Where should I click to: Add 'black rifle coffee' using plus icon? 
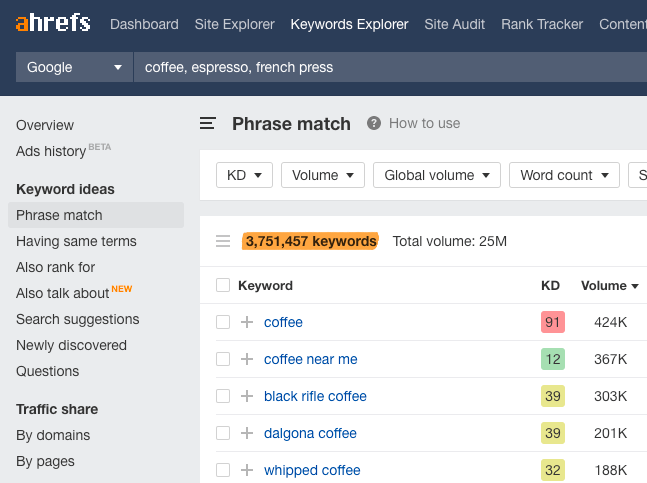[247, 396]
